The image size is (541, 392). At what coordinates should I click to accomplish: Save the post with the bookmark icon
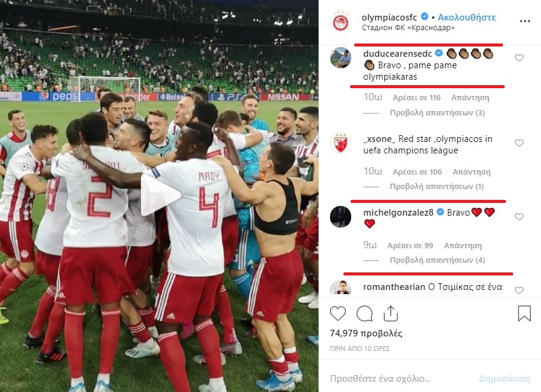pyautogui.click(x=524, y=313)
